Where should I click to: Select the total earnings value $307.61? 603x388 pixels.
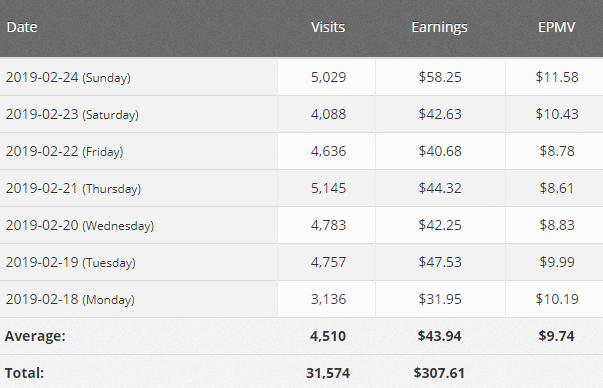pos(439,373)
